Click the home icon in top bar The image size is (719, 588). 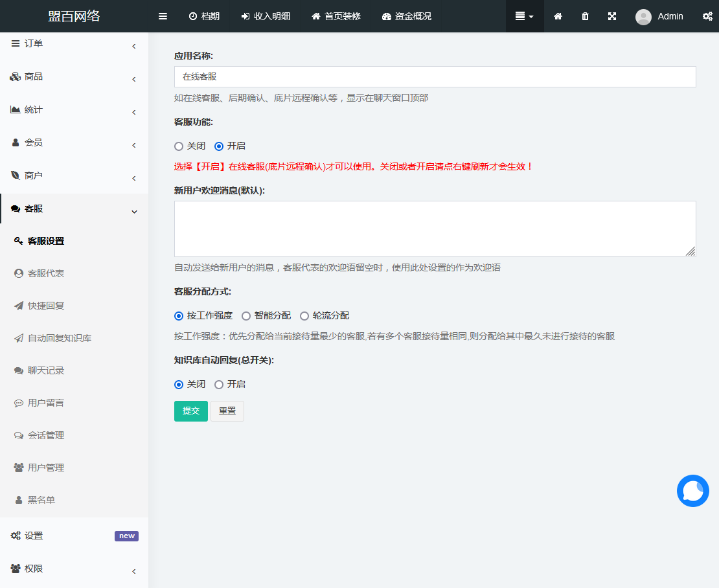(x=558, y=16)
